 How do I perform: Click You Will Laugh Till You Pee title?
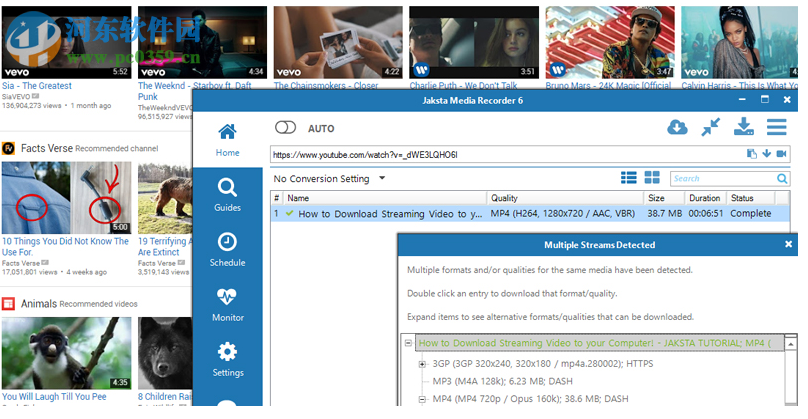[x=54, y=396]
